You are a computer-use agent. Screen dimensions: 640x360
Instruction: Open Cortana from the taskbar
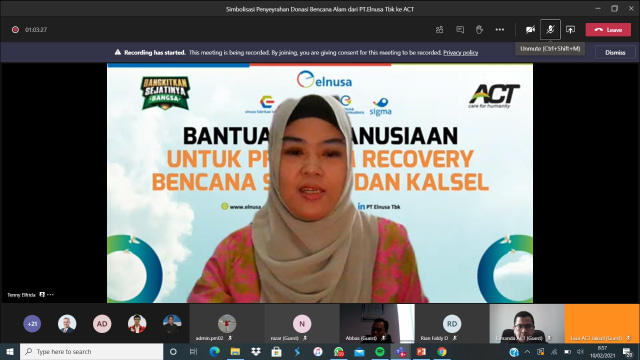(173, 351)
